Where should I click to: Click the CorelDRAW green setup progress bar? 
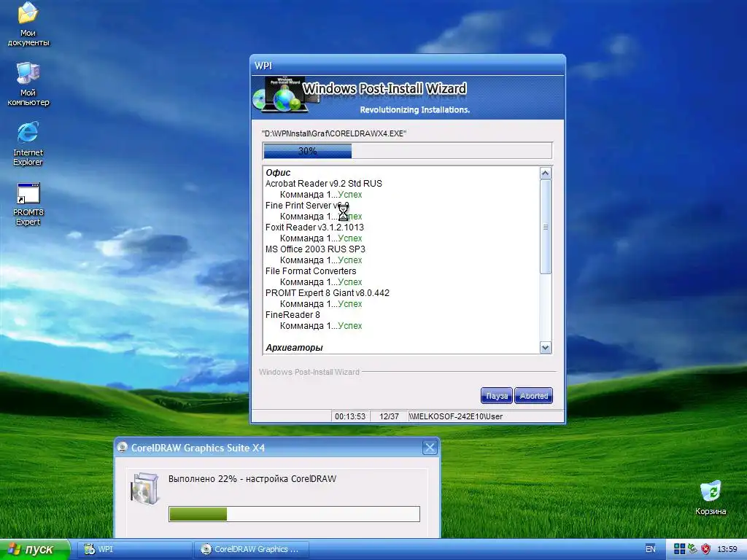(x=294, y=514)
